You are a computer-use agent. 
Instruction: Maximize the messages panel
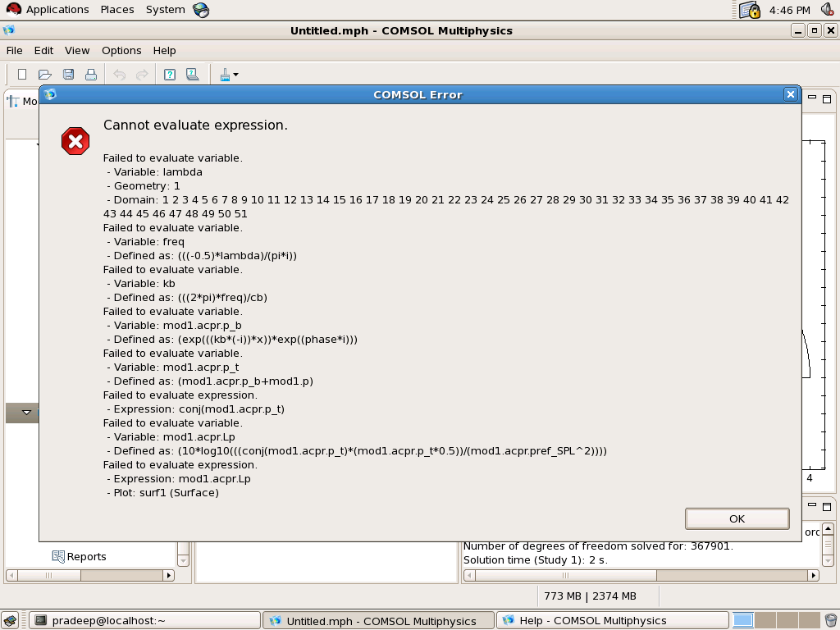coord(827,506)
